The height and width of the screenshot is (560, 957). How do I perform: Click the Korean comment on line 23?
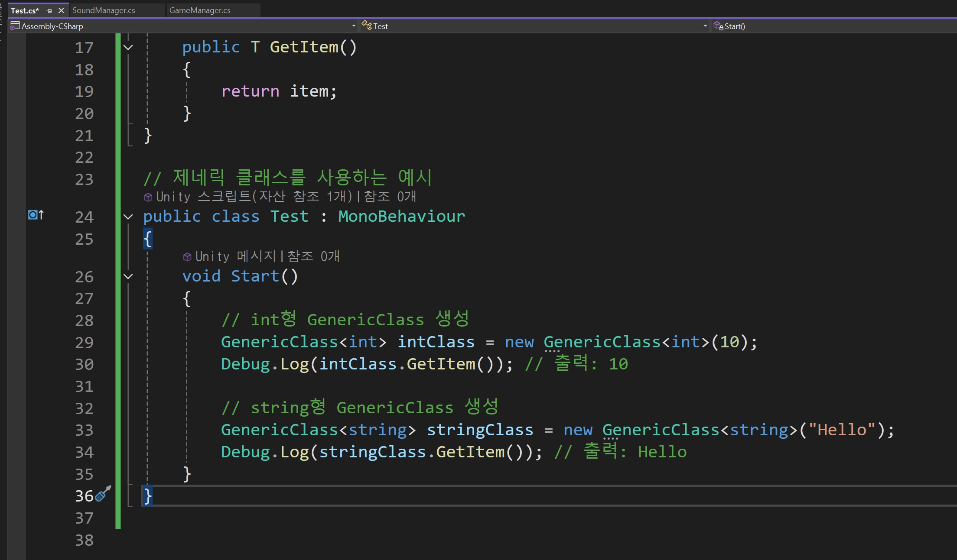[288, 177]
